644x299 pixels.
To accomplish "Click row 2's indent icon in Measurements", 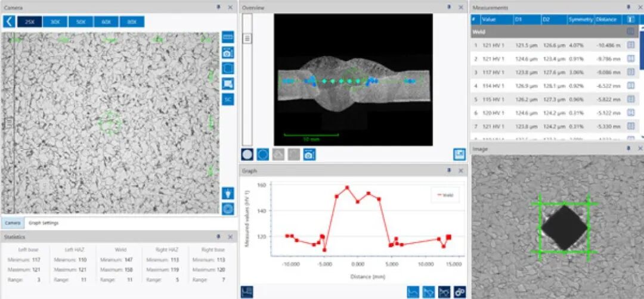I will tap(631, 58).
